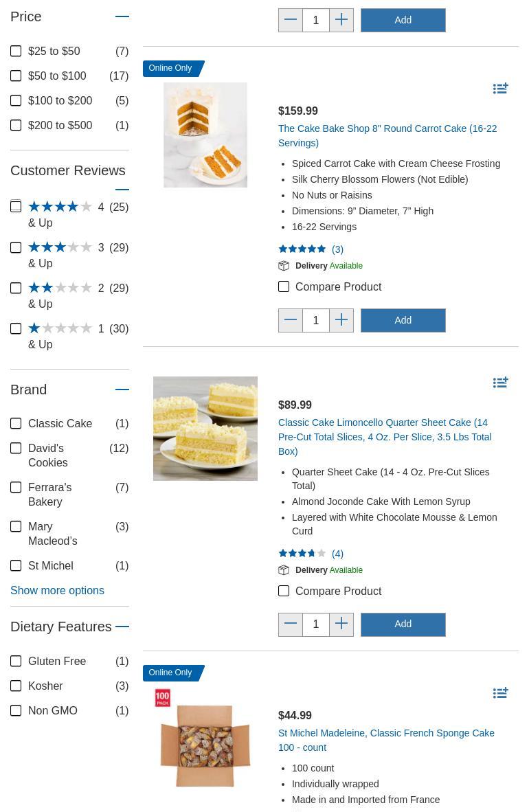Add Carrot Cake to a list icon

coord(500,89)
